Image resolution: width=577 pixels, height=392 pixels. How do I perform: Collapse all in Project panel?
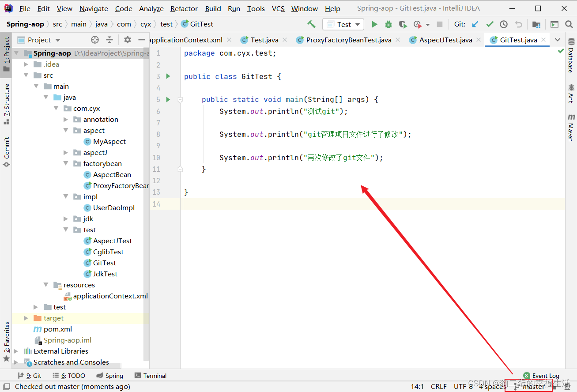109,40
